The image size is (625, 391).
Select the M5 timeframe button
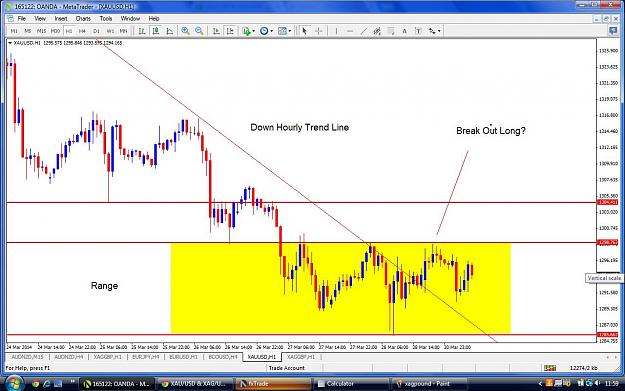[x=28, y=31]
